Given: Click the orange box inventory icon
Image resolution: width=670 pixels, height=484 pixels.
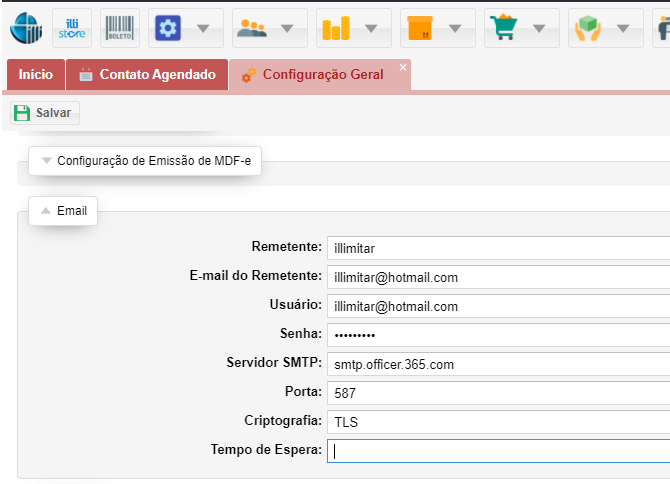Looking at the screenshot, I should pos(419,28).
